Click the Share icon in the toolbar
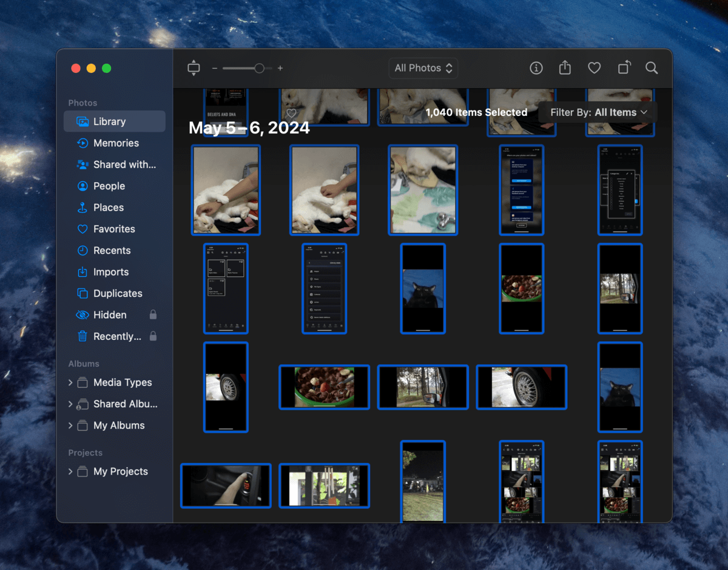 click(x=564, y=68)
